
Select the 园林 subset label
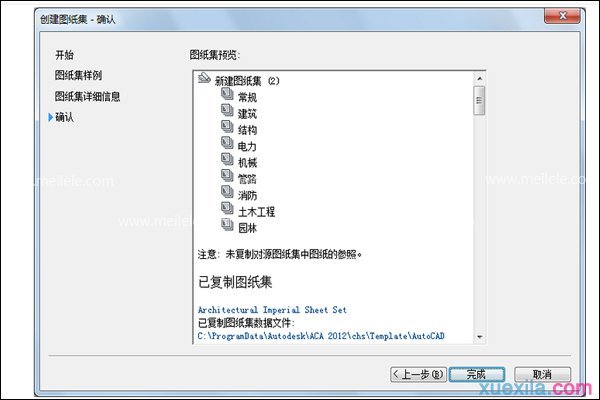pos(247,228)
